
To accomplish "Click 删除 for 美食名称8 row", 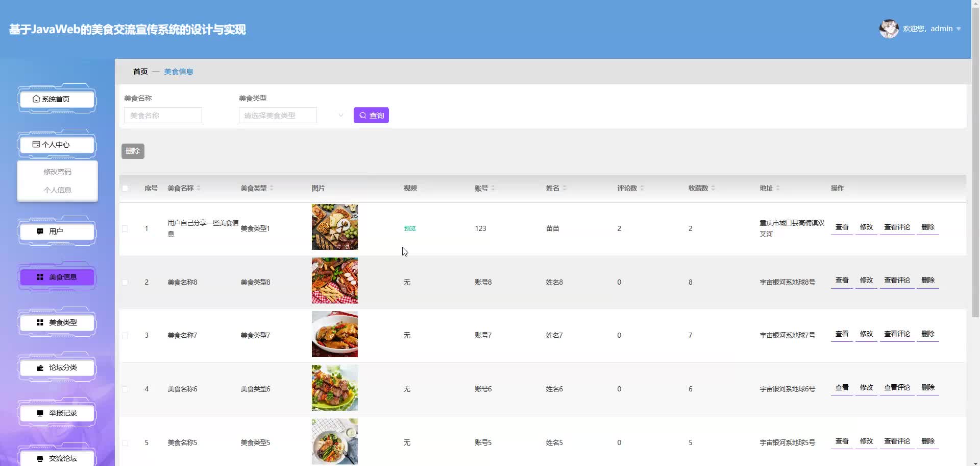I will click(928, 281).
